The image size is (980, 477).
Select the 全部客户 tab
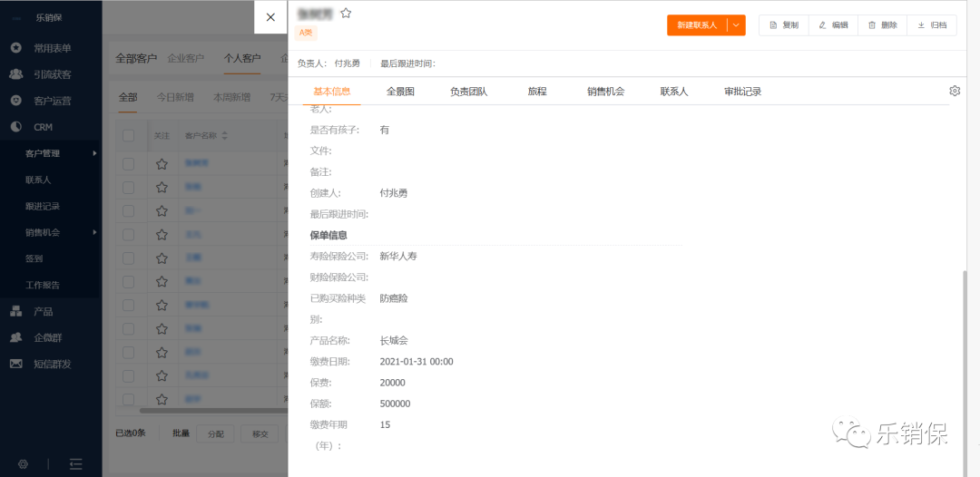click(x=135, y=59)
